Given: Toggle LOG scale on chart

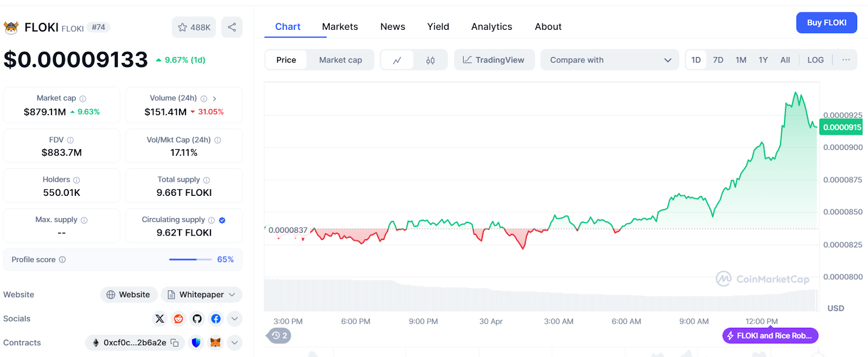Looking at the screenshot, I should click(815, 60).
